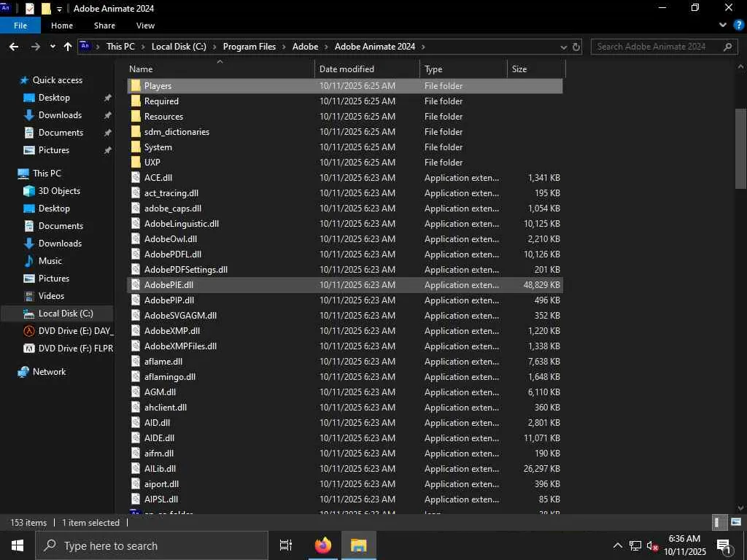The image size is (747, 560).
Task: Open 3D Objects in navigation pane
Action: click(x=59, y=191)
